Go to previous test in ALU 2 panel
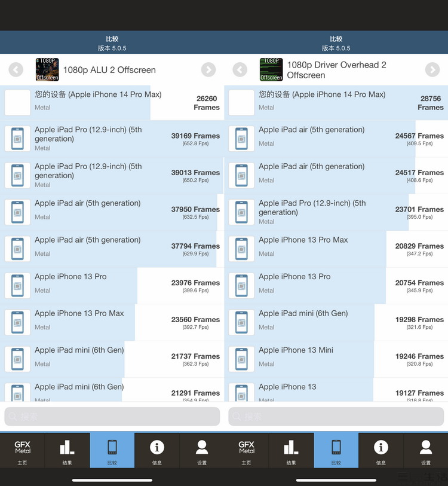The image size is (448, 486). click(x=16, y=70)
